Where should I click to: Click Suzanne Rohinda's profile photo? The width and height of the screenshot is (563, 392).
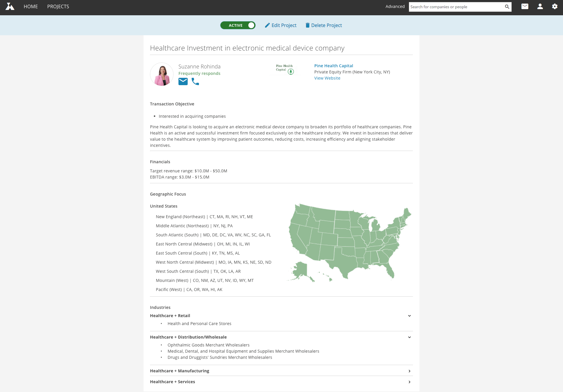click(x=162, y=74)
